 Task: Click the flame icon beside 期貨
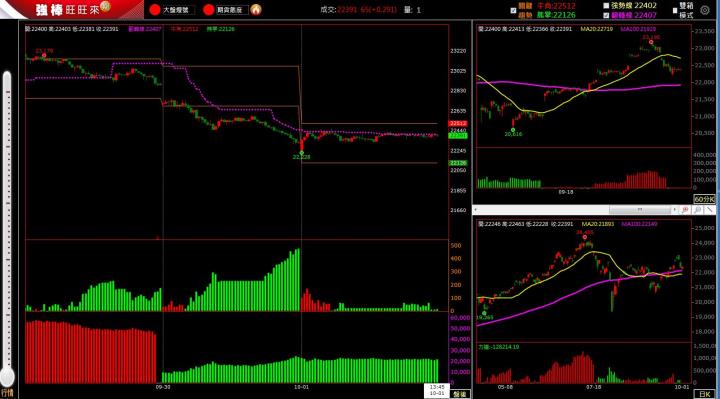click(256, 10)
